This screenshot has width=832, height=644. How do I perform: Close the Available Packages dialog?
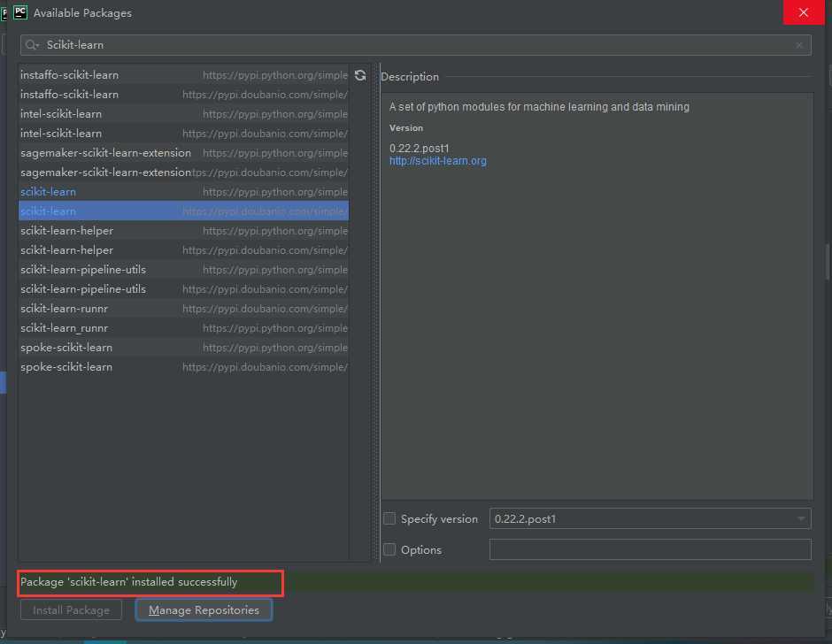point(804,12)
